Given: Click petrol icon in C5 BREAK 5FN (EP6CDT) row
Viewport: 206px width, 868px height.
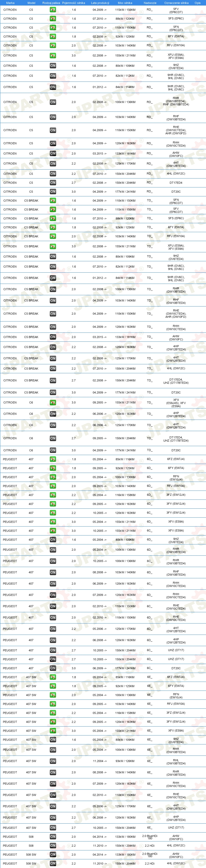Looking at the screenshot, I should click(x=53, y=201).
